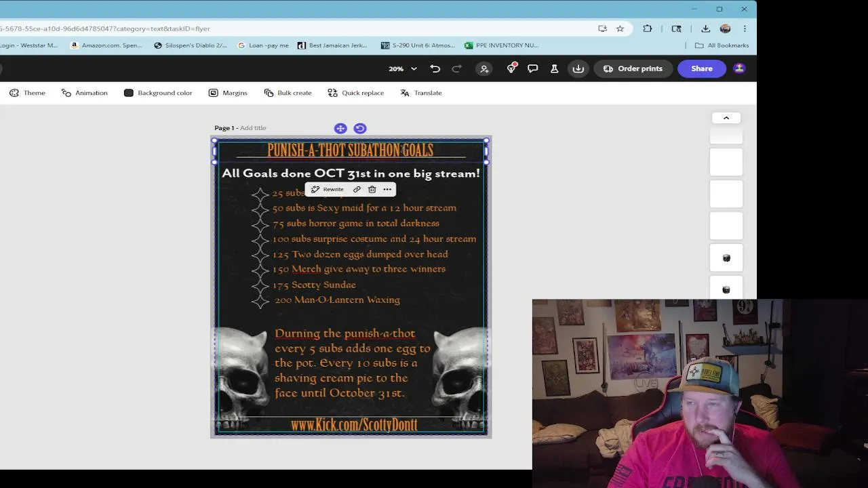Open the lightbulb ideas icon with red badge
Image resolution: width=868 pixels, height=488 pixels.
[x=512, y=68]
